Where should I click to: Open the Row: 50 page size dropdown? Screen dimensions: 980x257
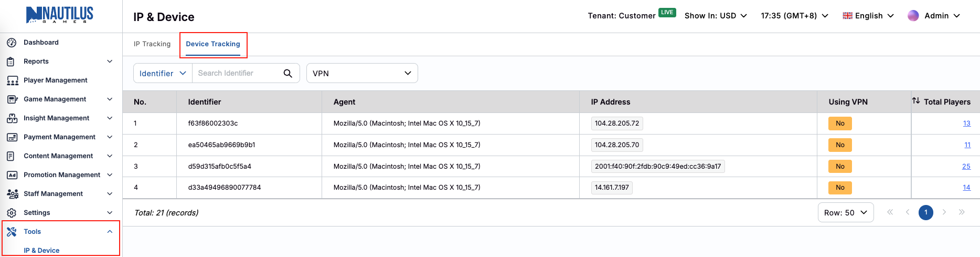point(845,213)
